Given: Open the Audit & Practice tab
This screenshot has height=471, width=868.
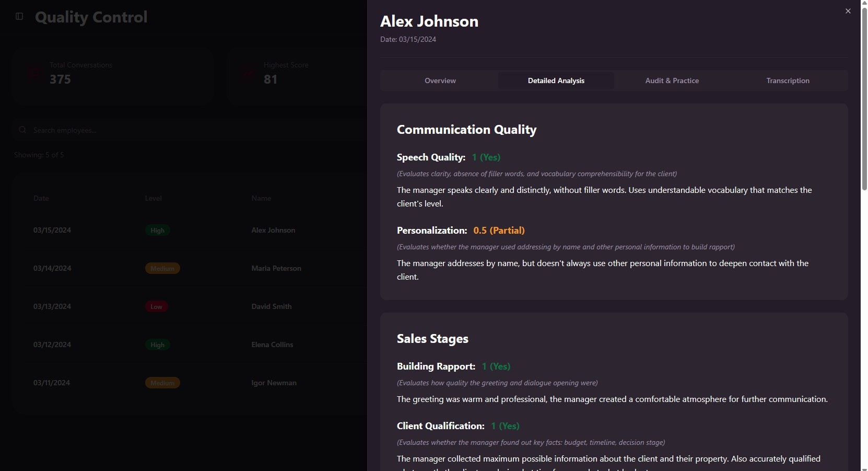Looking at the screenshot, I should click(x=672, y=81).
